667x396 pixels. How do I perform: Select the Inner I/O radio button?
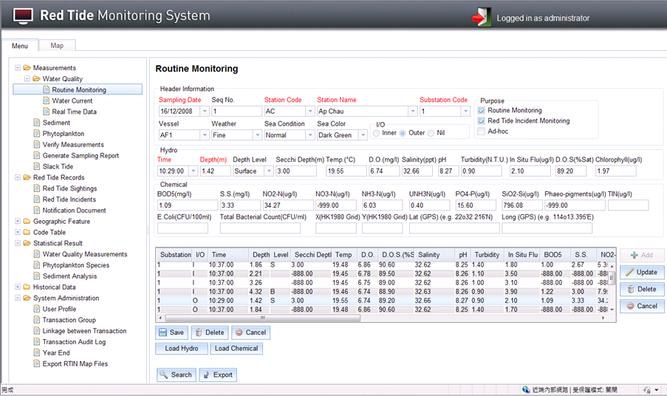[x=376, y=133]
